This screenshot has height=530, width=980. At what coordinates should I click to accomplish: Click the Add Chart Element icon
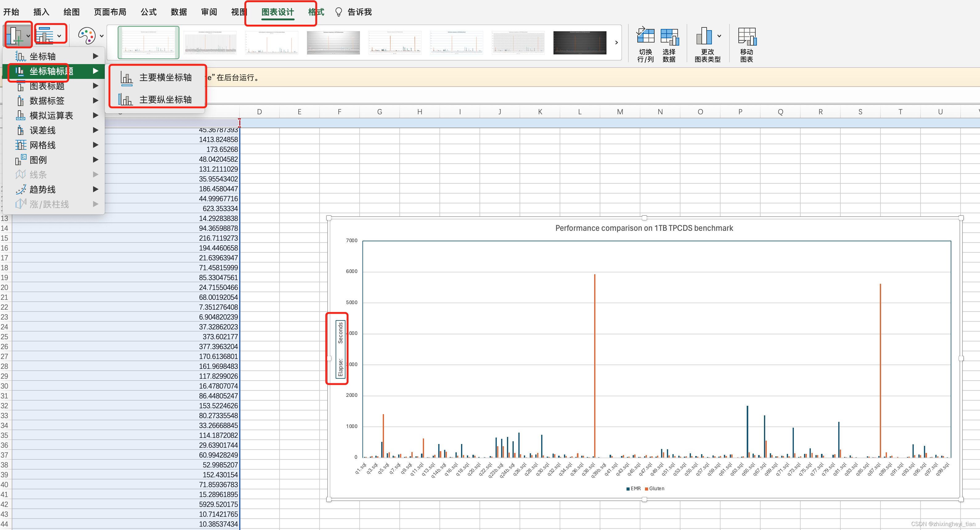(x=15, y=35)
